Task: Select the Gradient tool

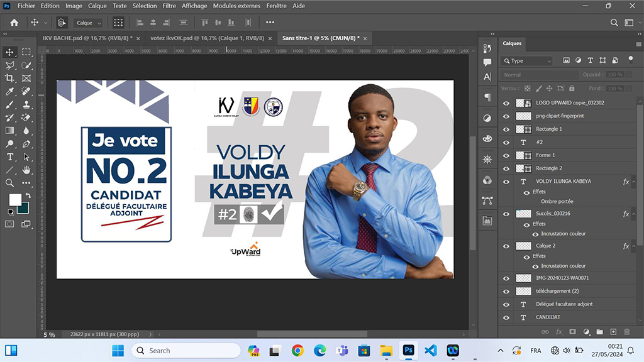Action: coord(9,131)
